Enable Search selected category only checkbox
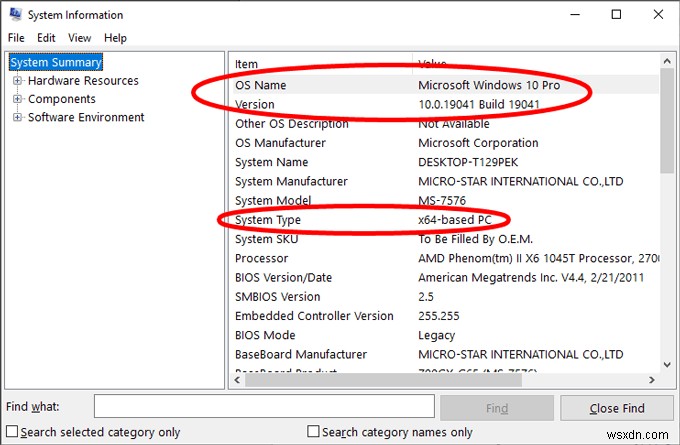680x445 pixels. [x=12, y=431]
